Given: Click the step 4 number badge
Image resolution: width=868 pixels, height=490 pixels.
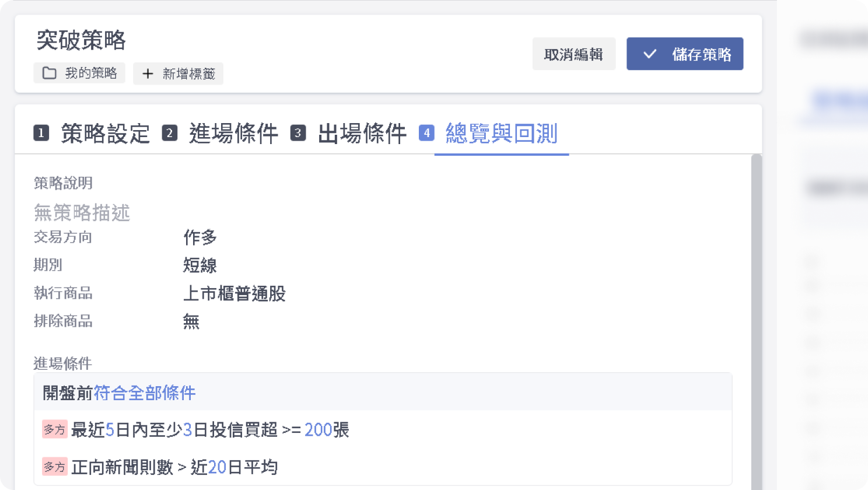Looking at the screenshot, I should pos(426,133).
